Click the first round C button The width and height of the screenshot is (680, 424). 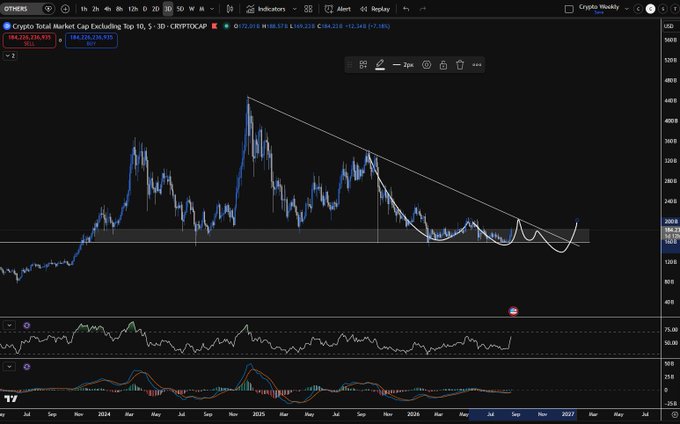click(638, 9)
